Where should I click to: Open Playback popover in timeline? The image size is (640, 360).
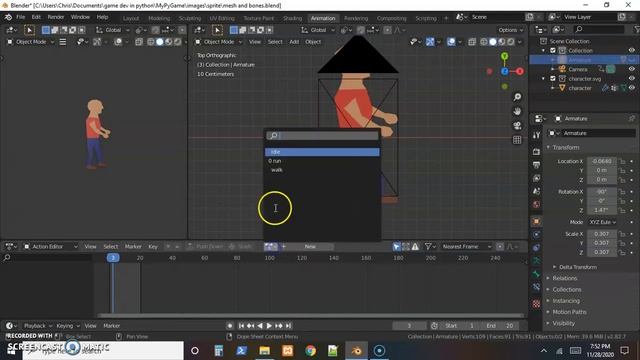38,326
